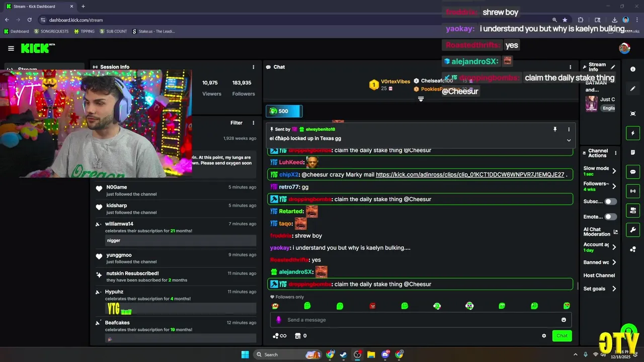Click the Send a message input field
The height and width of the screenshot is (362, 644).
tap(421, 320)
